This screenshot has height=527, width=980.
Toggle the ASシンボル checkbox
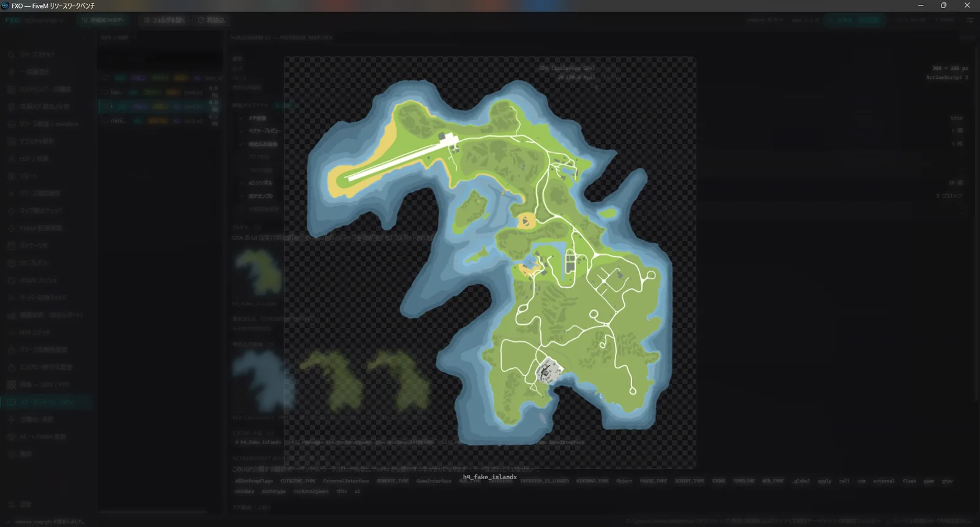[241, 183]
